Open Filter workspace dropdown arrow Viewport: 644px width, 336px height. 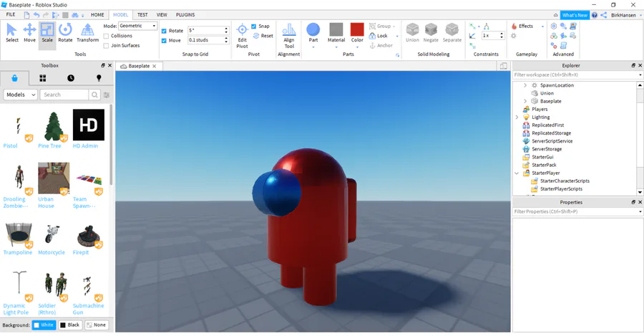point(640,75)
